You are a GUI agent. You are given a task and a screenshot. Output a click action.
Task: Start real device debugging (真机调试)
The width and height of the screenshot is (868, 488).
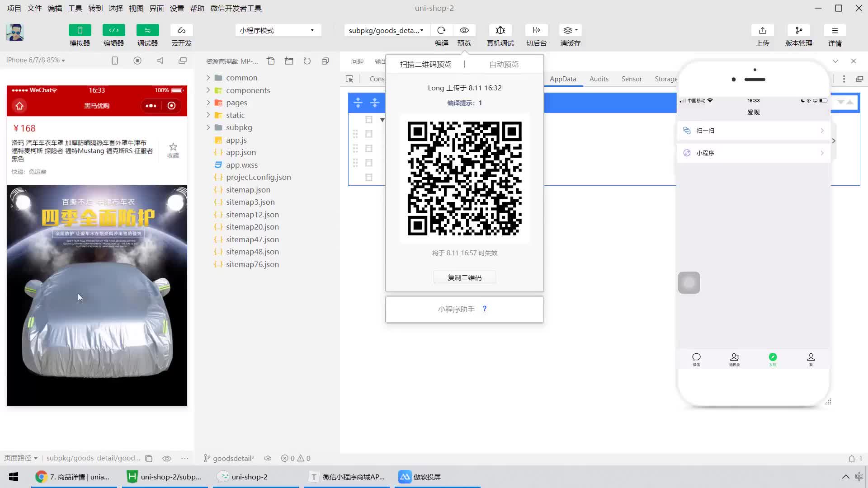point(500,30)
